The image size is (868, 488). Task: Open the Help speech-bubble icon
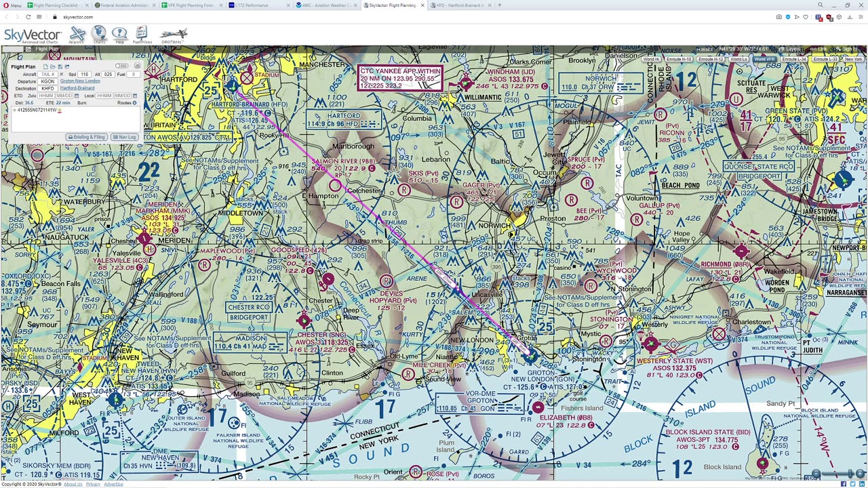(119, 35)
